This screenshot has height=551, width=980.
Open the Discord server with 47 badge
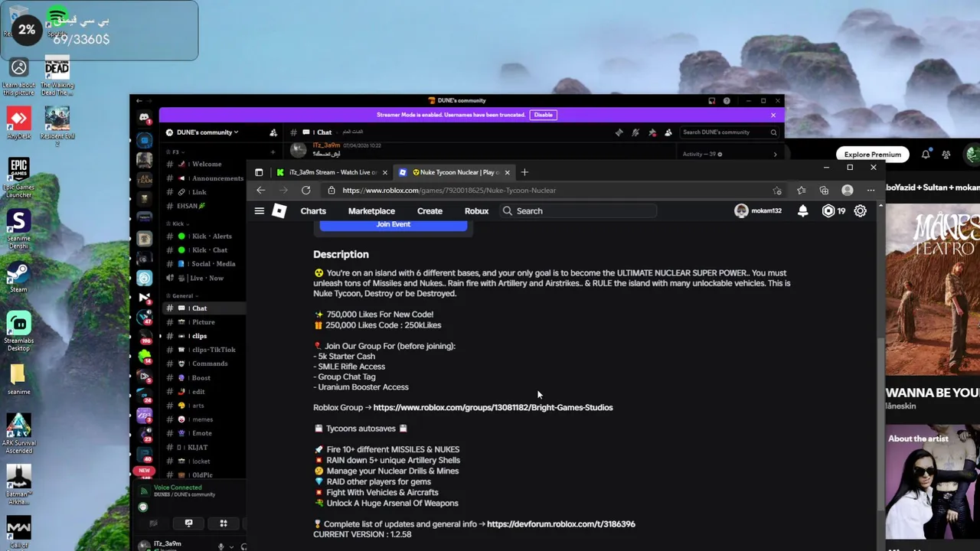(x=144, y=316)
